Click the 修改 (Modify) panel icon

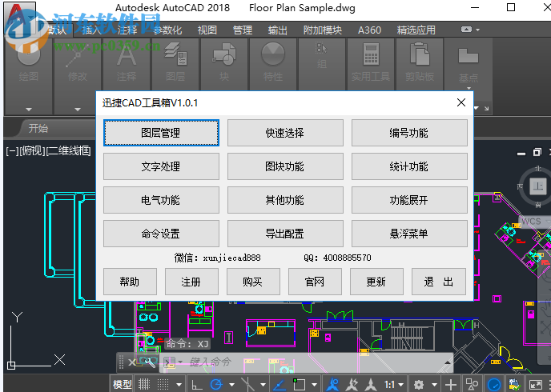pyautogui.click(x=78, y=54)
